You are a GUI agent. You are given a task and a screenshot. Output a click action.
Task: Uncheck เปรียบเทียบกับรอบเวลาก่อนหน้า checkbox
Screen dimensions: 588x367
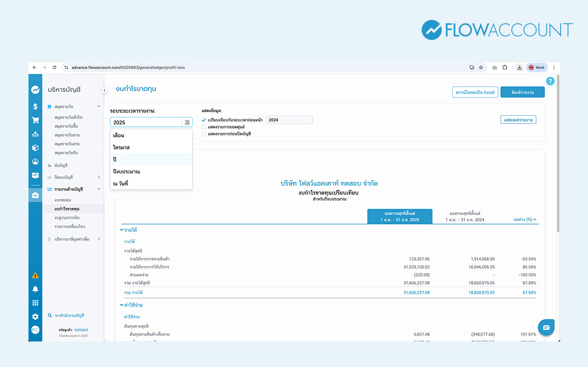click(204, 120)
